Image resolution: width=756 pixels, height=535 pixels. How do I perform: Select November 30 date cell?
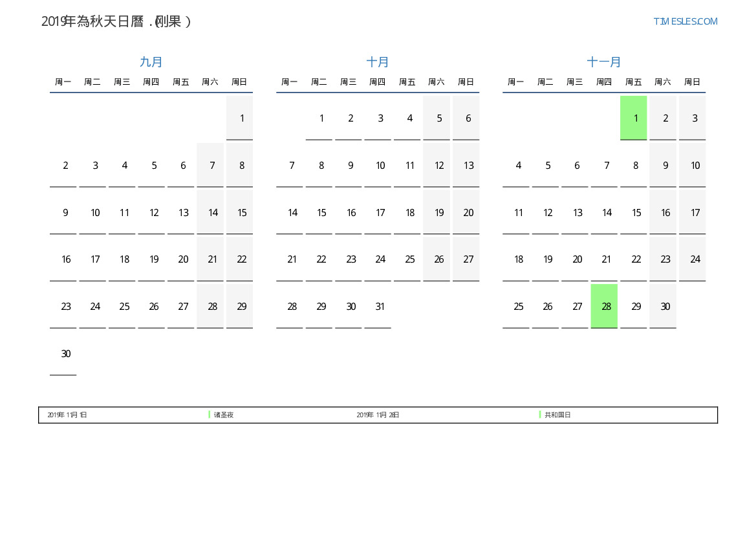coord(665,307)
